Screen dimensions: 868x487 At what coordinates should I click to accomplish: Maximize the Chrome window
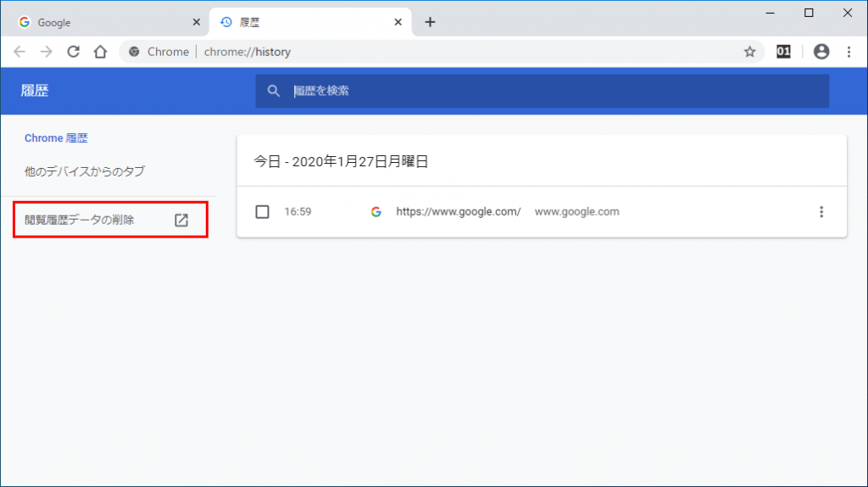tap(809, 13)
